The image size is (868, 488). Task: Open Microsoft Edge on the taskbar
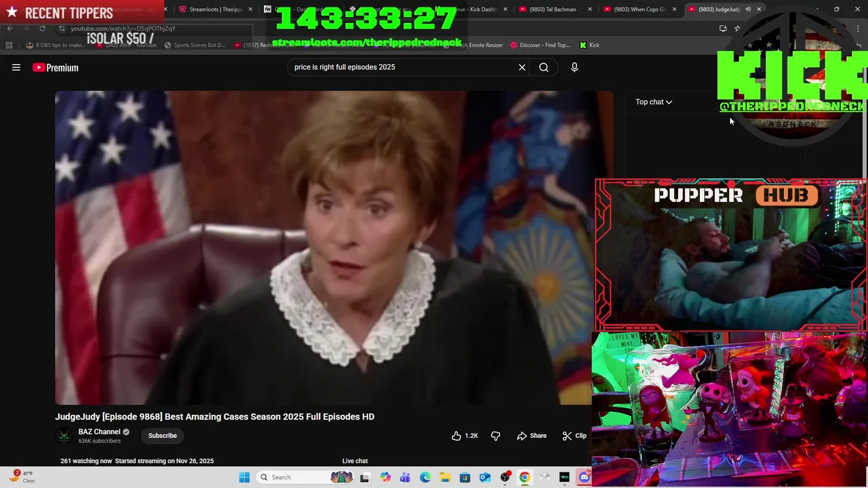coord(425,477)
